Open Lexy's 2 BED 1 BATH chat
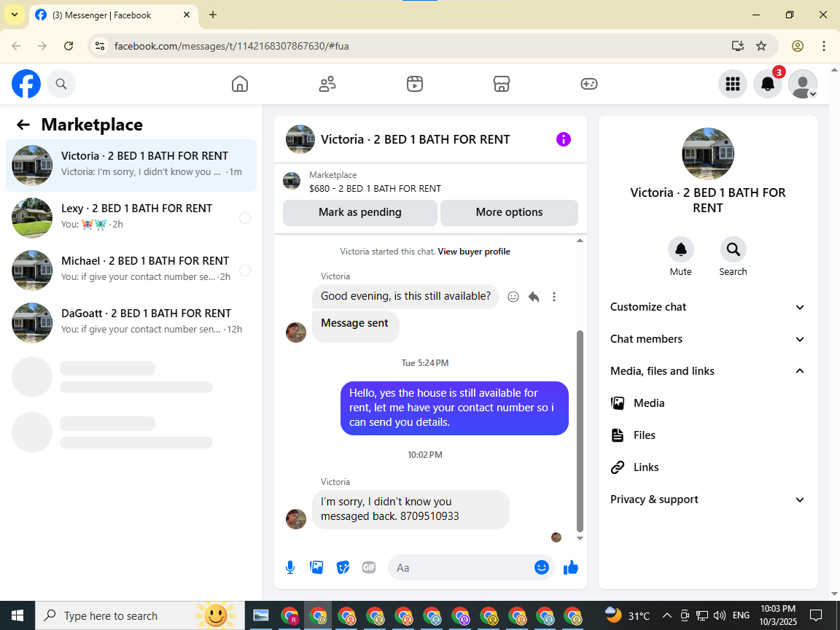This screenshot has height=630, width=840. click(131, 218)
